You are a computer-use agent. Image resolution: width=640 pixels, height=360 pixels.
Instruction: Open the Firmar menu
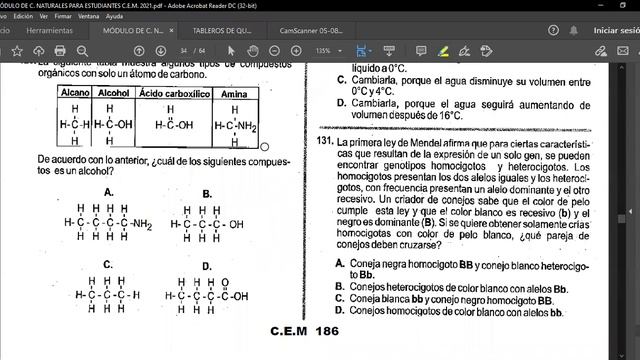pyautogui.click(x=63, y=16)
